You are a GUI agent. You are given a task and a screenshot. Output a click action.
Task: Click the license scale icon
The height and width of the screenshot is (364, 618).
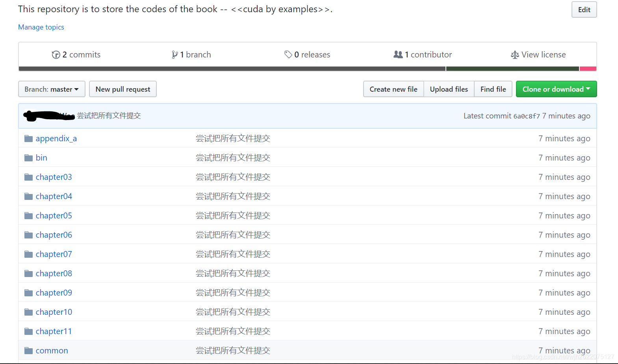[515, 55]
